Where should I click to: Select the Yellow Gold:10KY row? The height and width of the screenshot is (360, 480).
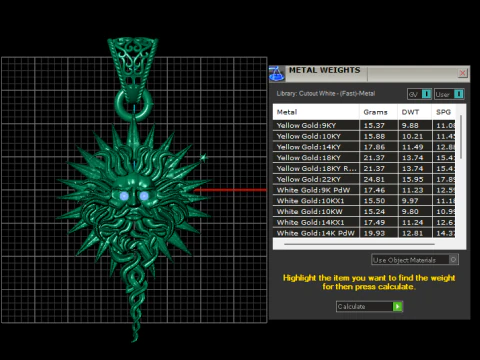click(x=364, y=136)
